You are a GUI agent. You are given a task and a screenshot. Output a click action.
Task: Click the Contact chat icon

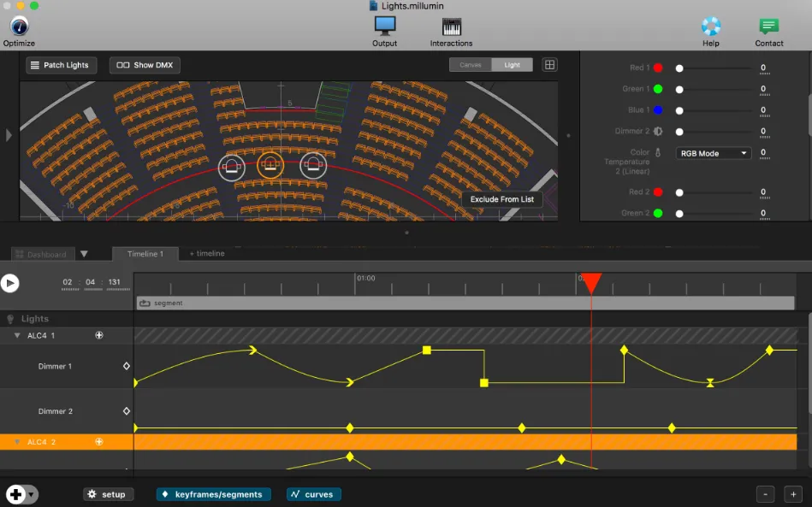pos(769,27)
